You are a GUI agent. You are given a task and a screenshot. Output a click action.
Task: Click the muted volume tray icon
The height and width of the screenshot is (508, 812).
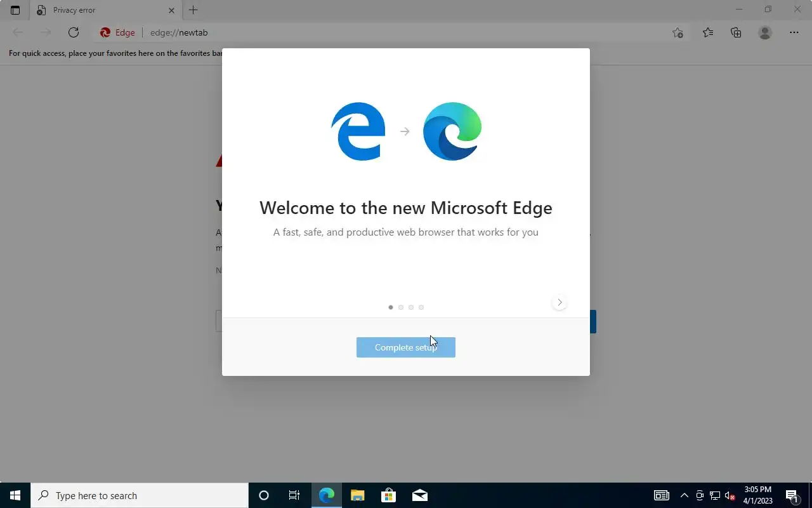coord(730,495)
